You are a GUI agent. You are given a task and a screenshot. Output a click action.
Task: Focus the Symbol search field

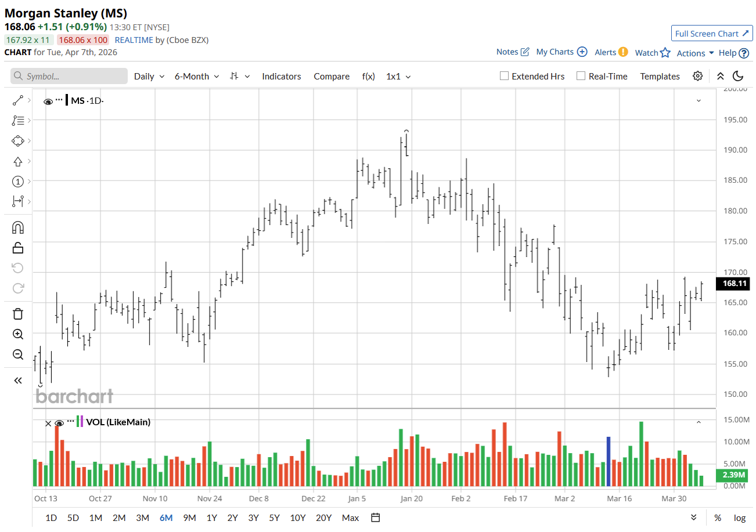point(69,76)
